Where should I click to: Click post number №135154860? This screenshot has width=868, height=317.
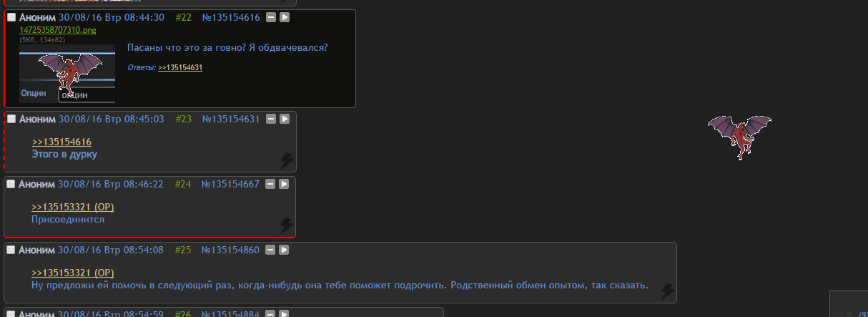[230, 250]
